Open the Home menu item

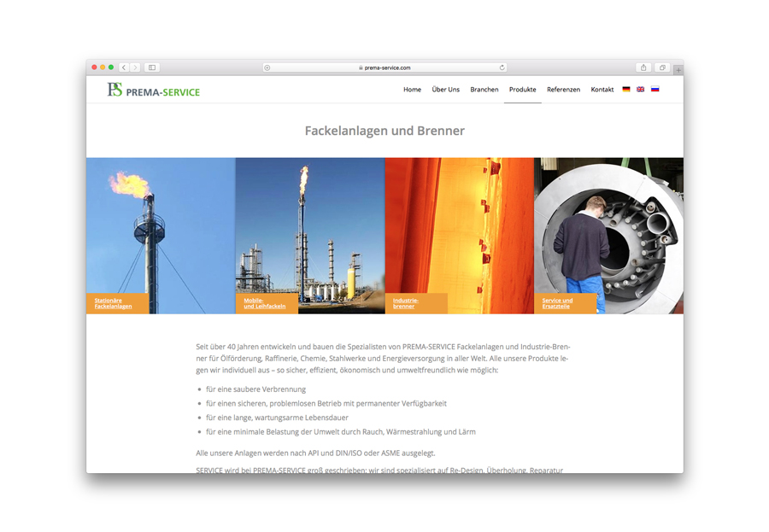[x=412, y=90]
